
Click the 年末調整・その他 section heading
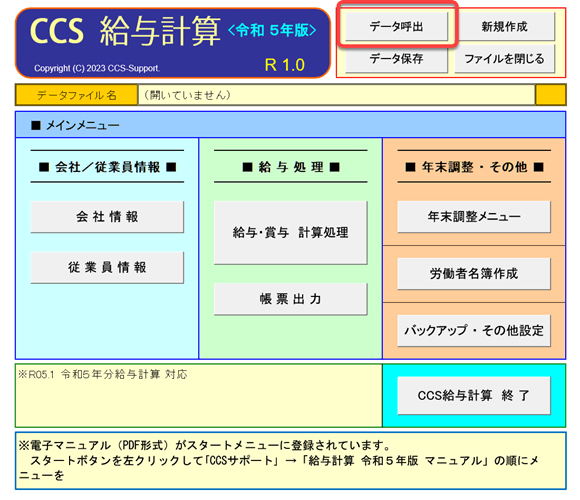[x=474, y=167]
